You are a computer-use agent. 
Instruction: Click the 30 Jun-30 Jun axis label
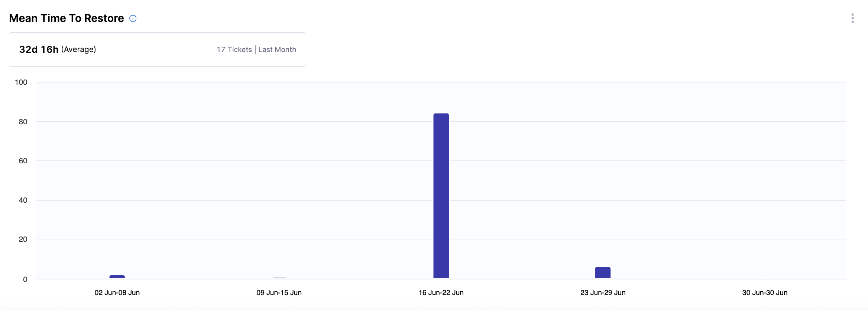pyautogui.click(x=765, y=293)
